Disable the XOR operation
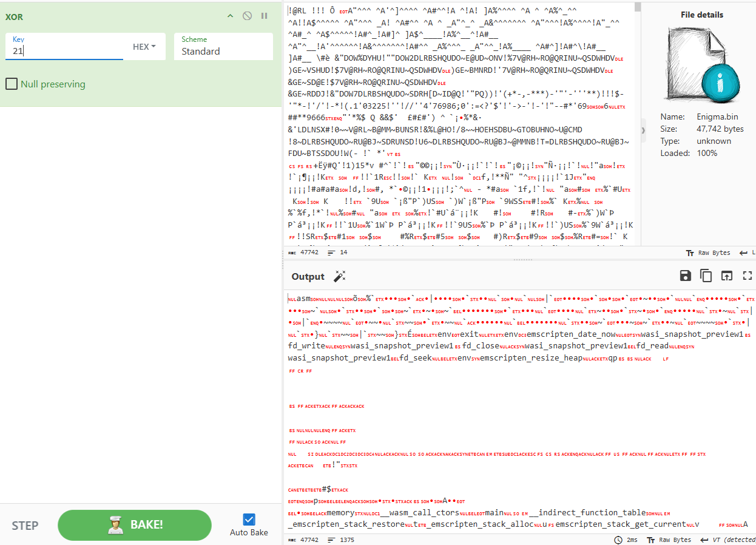 point(247,16)
